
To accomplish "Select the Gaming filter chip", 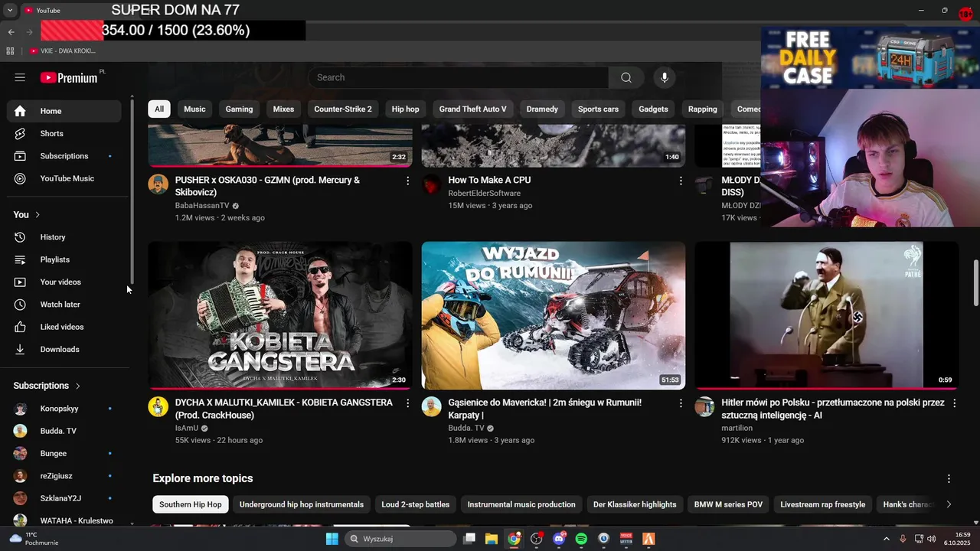I will (239, 109).
